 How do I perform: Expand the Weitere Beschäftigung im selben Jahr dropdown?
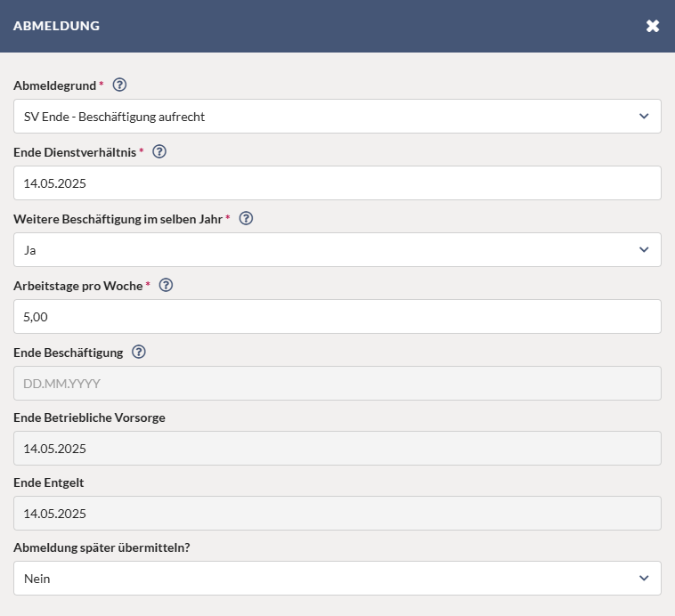[x=337, y=249]
